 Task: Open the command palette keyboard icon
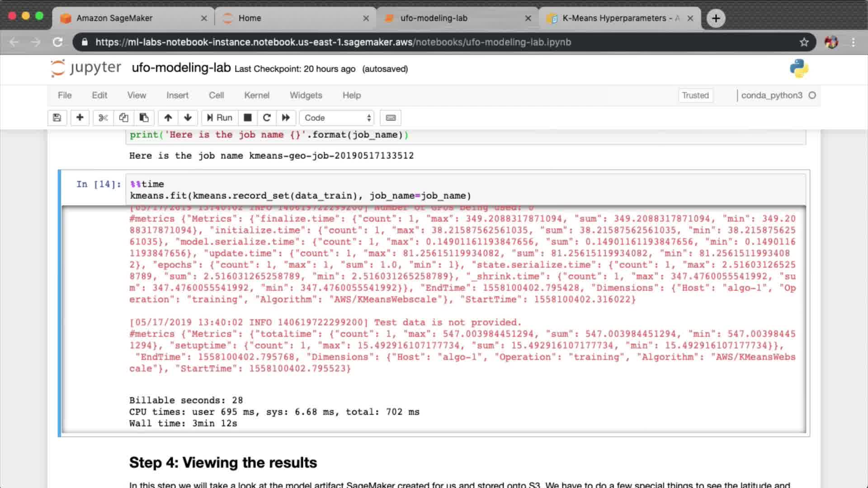pyautogui.click(x=391, y=118)
